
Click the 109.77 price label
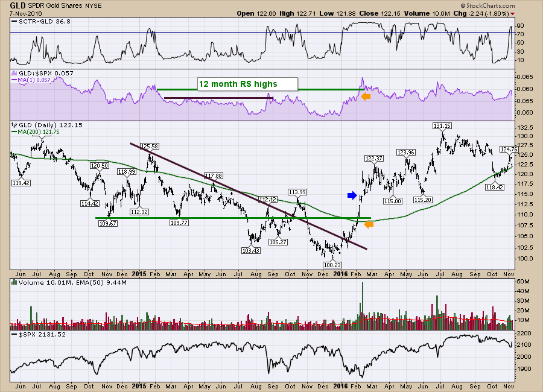coord(179,223)
